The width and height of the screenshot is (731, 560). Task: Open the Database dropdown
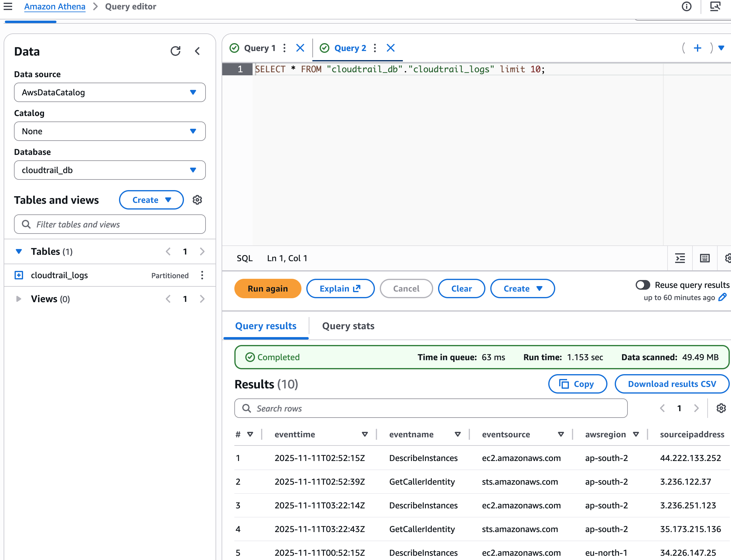pyautogui.click(x=110, y=170)
